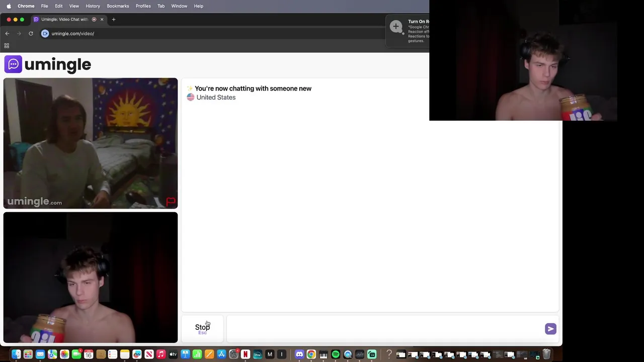Click "You're now chatting with someone new" text
This screenshot has width=644, height=362.
[x=253, y=88]
